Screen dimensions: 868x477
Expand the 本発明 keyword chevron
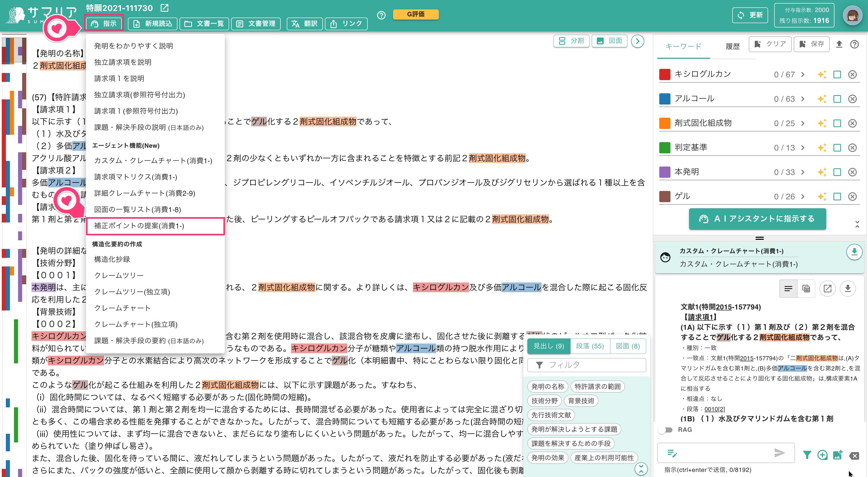(803, 172)
